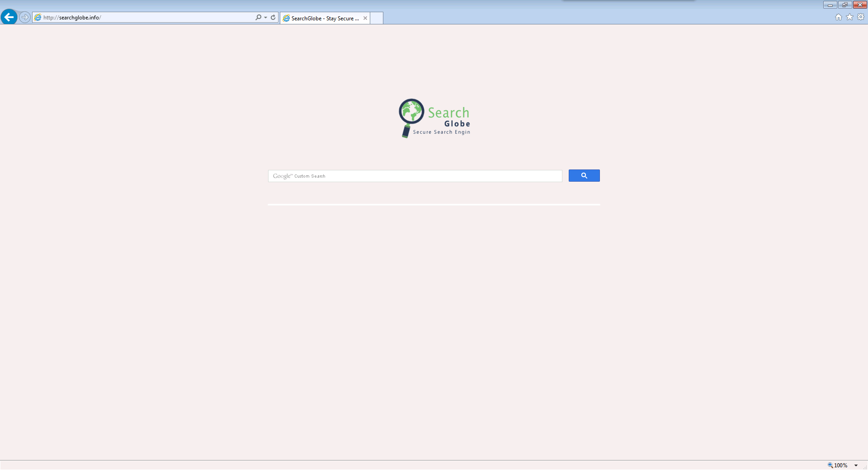Screen dimensions: 868x470
Task: Select the SearchGlobe - Stay Secure tab
Action: [325, 18]
